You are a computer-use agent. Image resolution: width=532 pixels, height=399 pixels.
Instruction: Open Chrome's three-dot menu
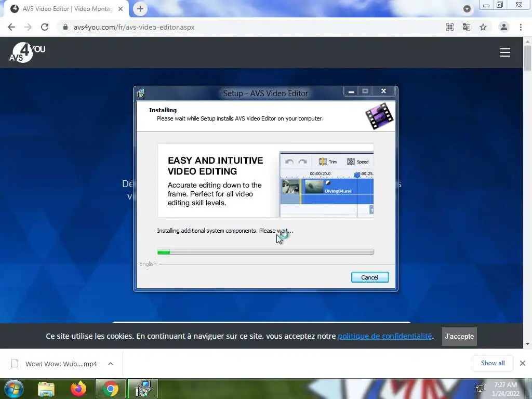pyautogui.click(x=521, y=27)
